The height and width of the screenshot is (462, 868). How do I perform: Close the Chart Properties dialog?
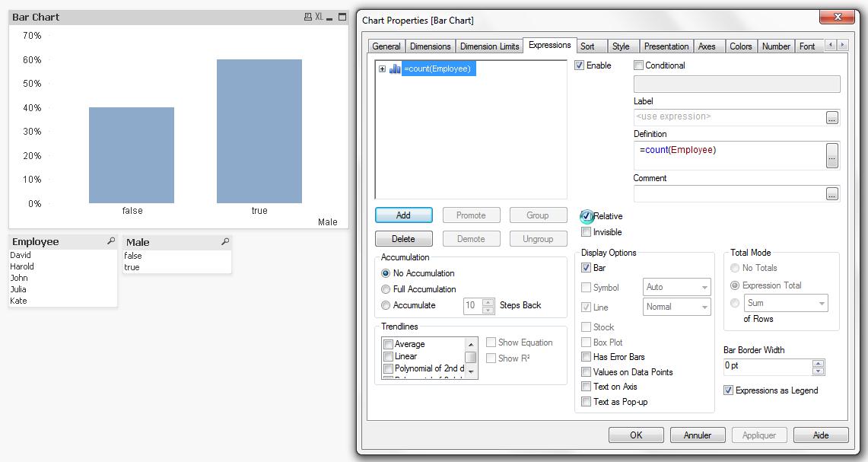[x=837, y=17]
